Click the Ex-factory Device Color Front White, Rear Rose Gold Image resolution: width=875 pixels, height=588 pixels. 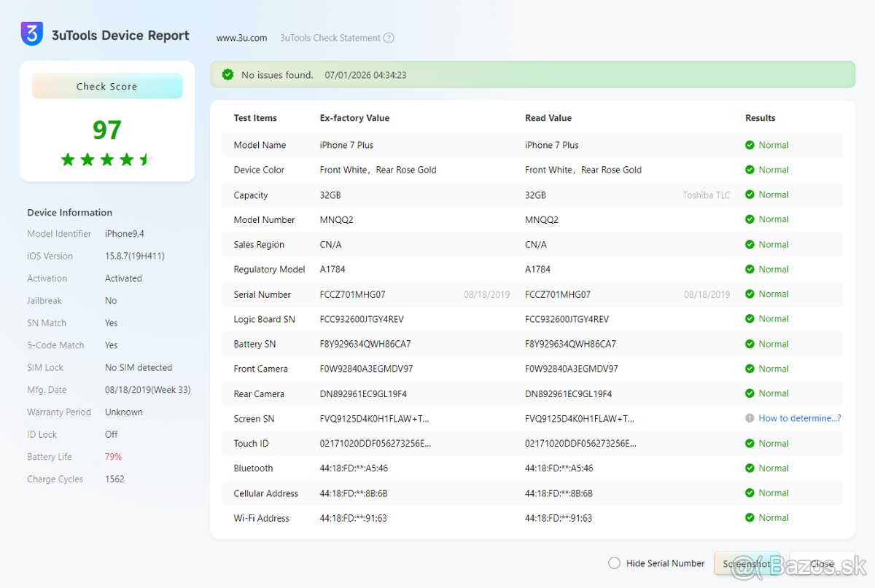pyautogui.click(x=378, y=170)
